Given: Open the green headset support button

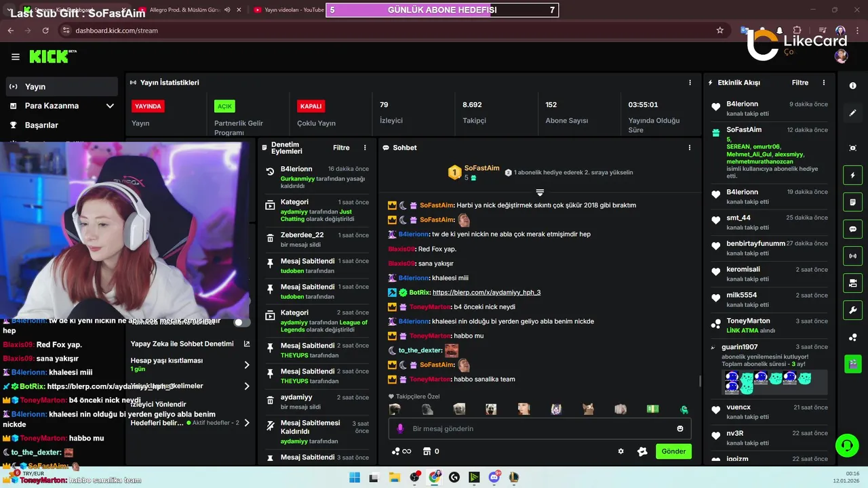Looking at the screenshot, I should coord(846,446).
